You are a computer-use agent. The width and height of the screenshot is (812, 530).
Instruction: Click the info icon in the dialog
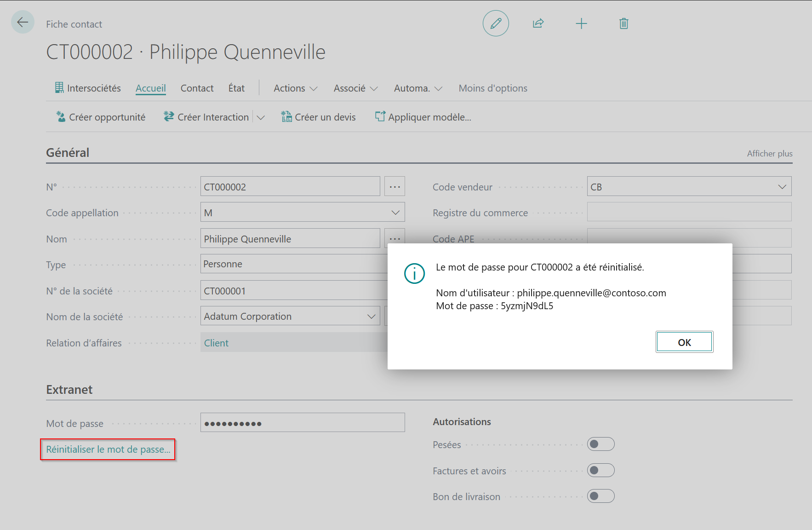pyautogui.click(x=414, y=273)
